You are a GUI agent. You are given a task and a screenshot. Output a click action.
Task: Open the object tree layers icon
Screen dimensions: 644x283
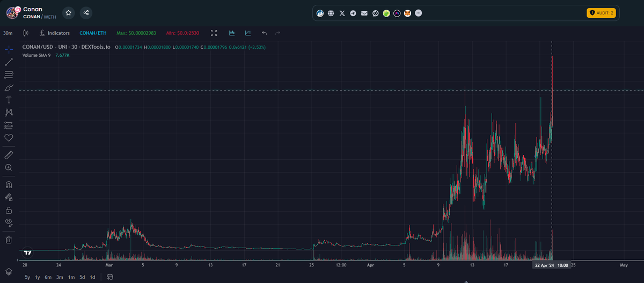9,272
